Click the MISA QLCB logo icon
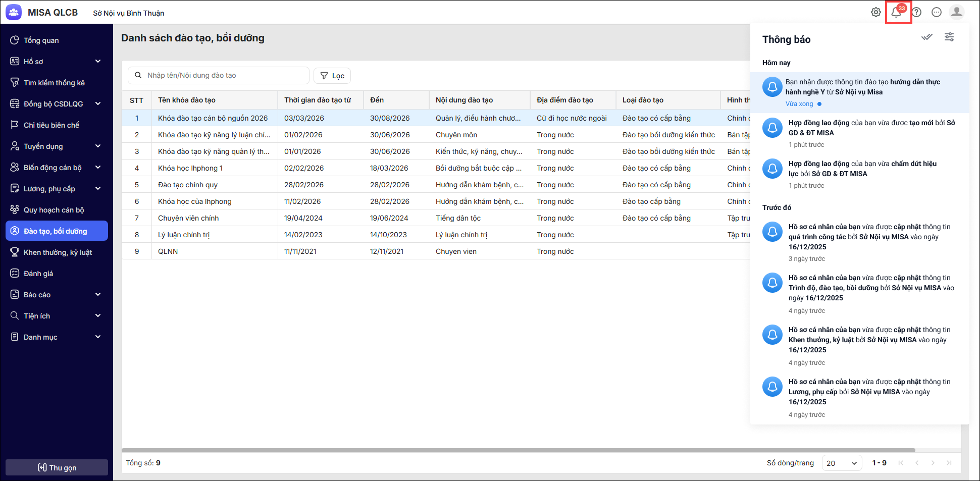The height and width of the screenshot is (481, 980). [x=14, y=12]
